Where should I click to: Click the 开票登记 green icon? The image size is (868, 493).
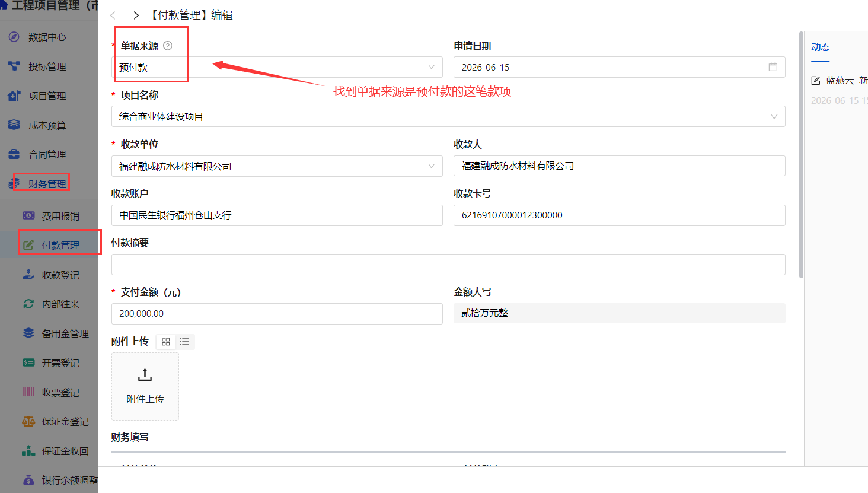tap(28, 362)
